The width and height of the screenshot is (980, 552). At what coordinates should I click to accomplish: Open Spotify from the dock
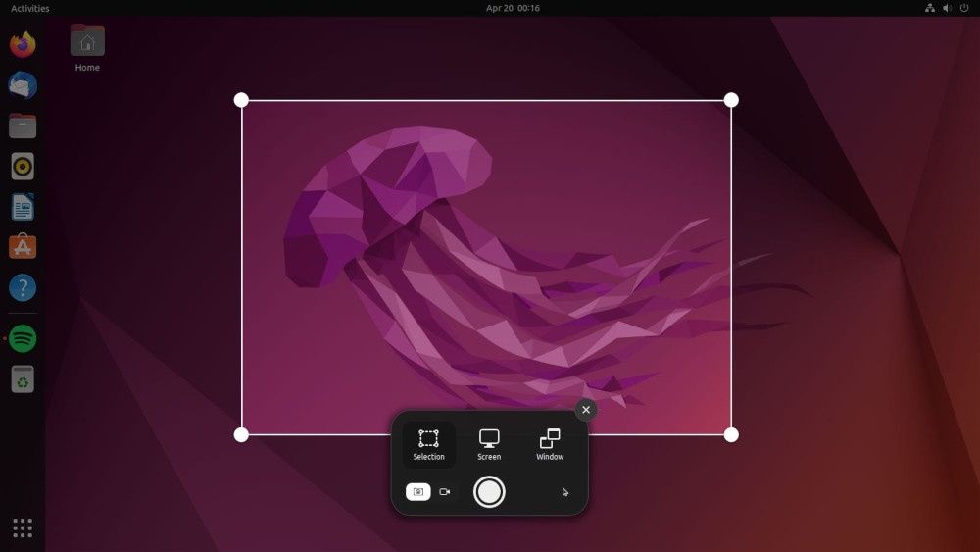tap(23, 338)
